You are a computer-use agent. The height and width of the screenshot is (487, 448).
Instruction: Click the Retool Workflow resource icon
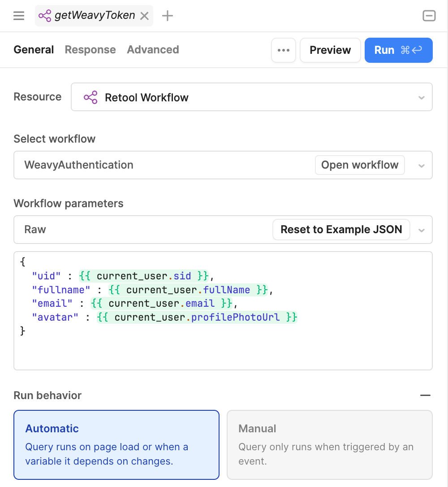90,97
